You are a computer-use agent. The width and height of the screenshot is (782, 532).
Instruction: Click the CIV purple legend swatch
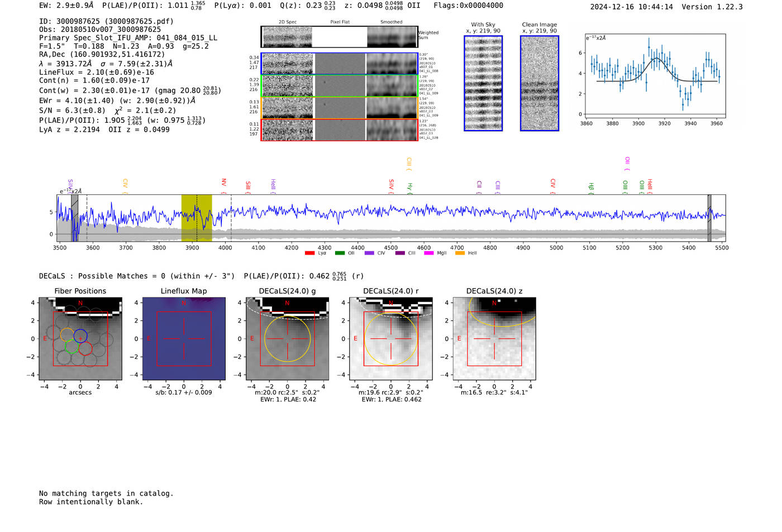pos(369,253)
